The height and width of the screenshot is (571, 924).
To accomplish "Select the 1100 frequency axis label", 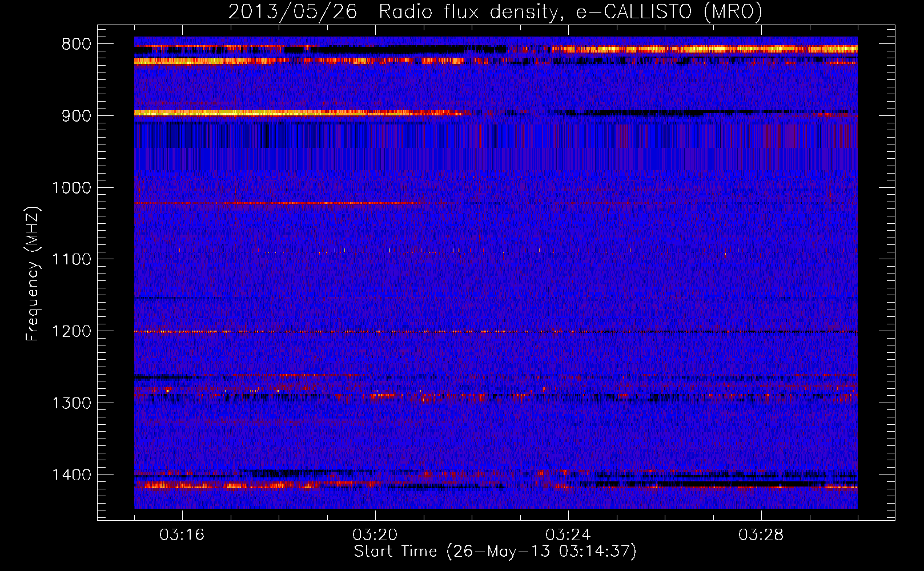I will (x=71, y=260).
